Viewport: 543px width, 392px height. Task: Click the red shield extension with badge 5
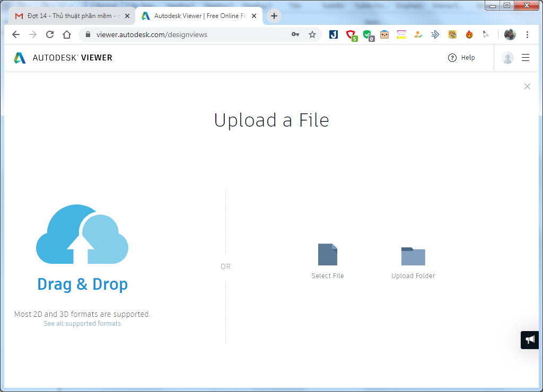click(351, 35)
